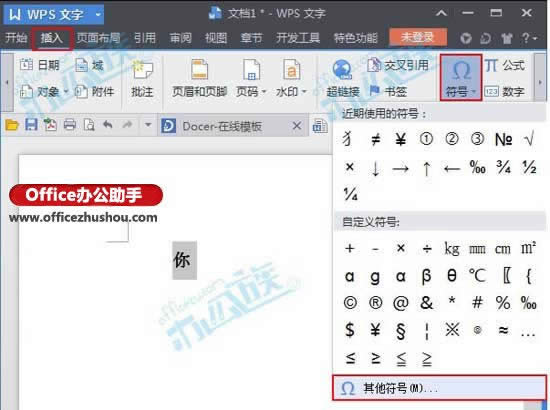550x410 pixels.
Task: Click the Bookmark (书签) flag icon
Action: coord(375,91)
